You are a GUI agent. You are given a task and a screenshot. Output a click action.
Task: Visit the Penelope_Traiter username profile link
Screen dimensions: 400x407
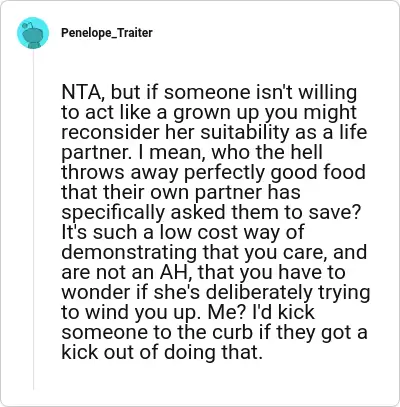107,33
